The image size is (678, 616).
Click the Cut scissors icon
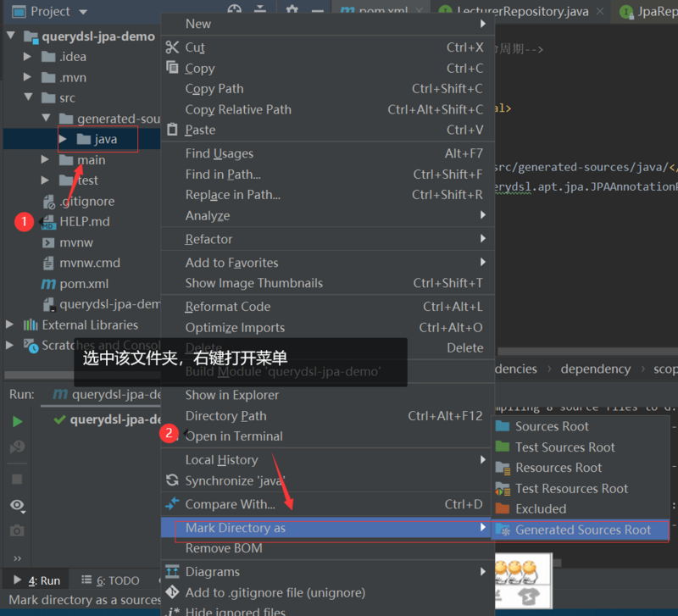(x=172, y=47)
